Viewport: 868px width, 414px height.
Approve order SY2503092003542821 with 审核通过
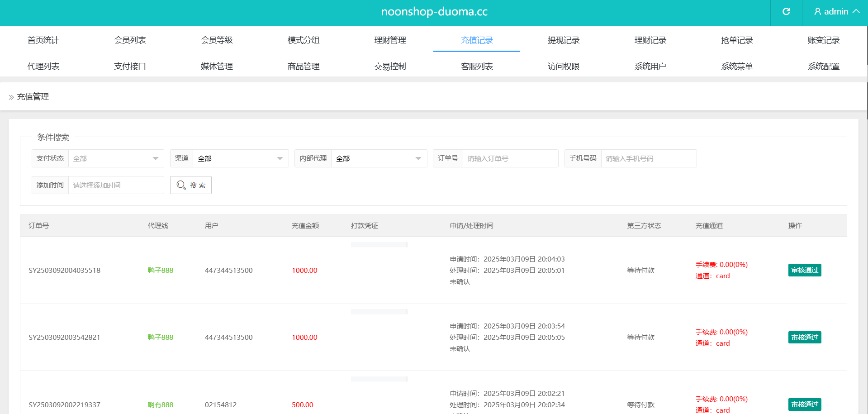pos(804,338)
